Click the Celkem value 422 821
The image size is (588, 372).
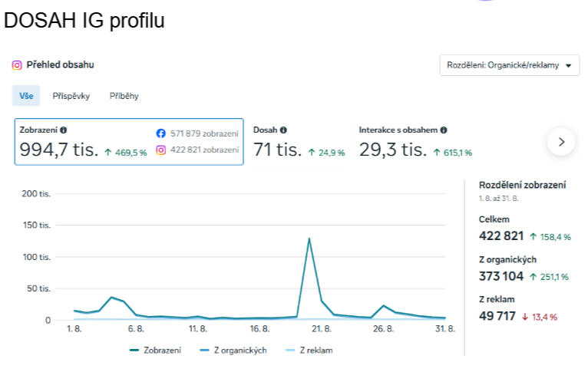501,236
